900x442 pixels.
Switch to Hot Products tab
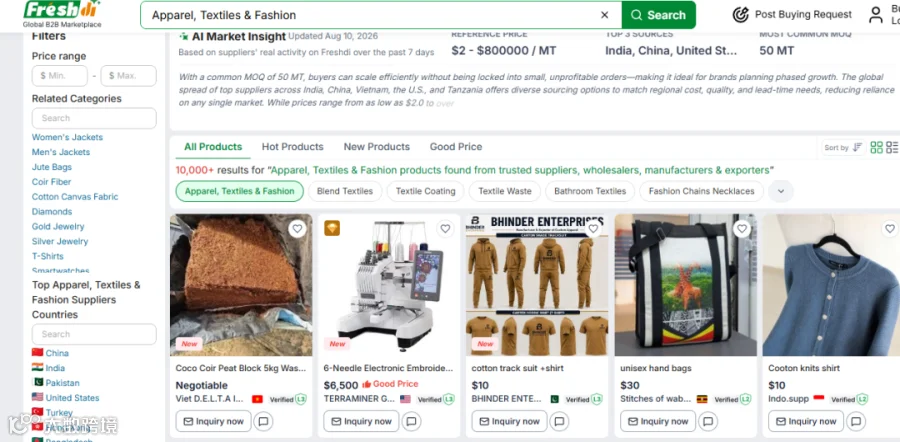pos(293,147)
